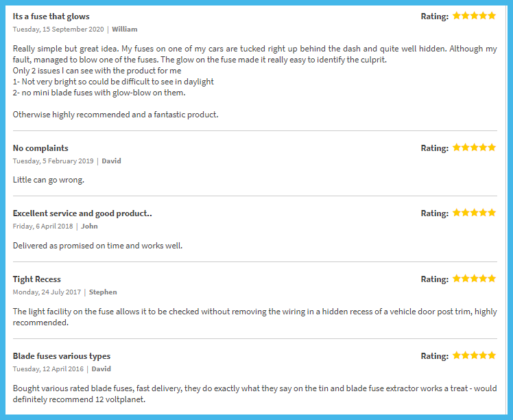Click the middle star in the 'Blade fuses various types' rating
513x420 pixels.
(x=475, y=355)
